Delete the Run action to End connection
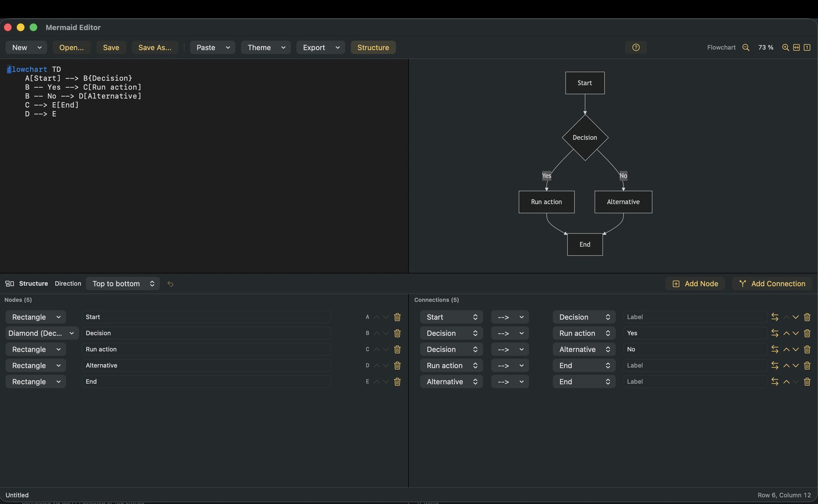 [x=807, y=365]
